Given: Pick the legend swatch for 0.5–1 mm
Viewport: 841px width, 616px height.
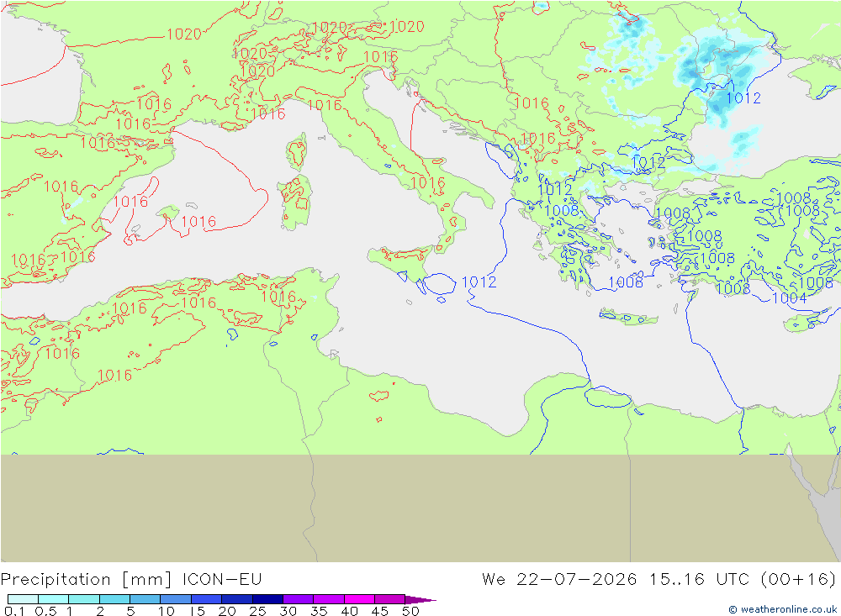Looking at the screenshot, I should (x=54, y=599).
